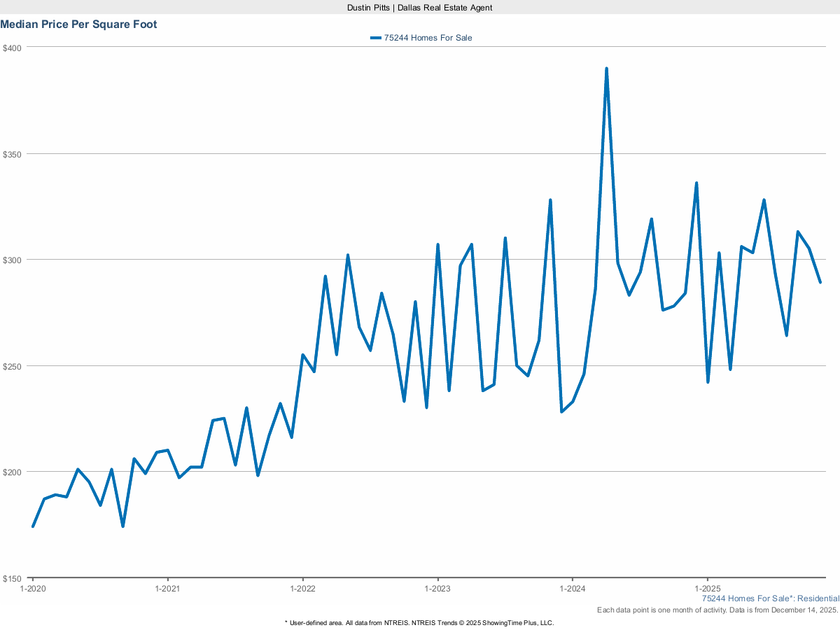Click the $400 y-axis label

tap(13, 48)
